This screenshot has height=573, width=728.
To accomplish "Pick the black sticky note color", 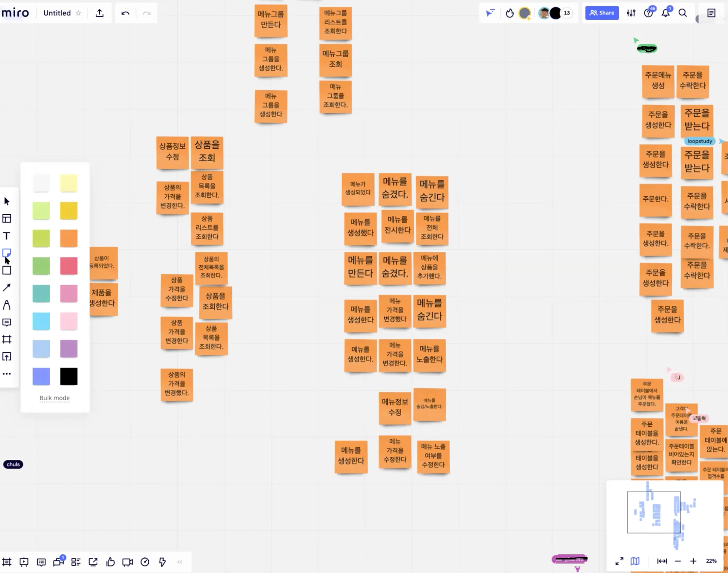I will (x=69, y=376).
